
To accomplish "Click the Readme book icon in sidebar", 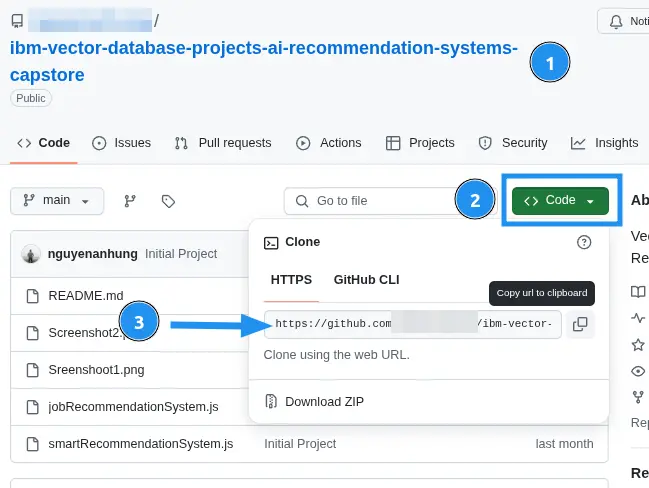I will pyautogui.click(x=638, y=292).
